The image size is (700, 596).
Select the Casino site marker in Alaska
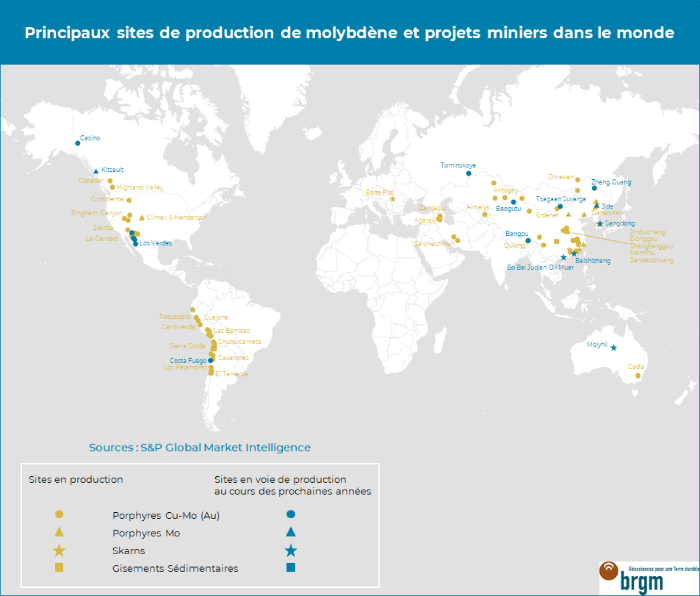(x=77, y=143)
